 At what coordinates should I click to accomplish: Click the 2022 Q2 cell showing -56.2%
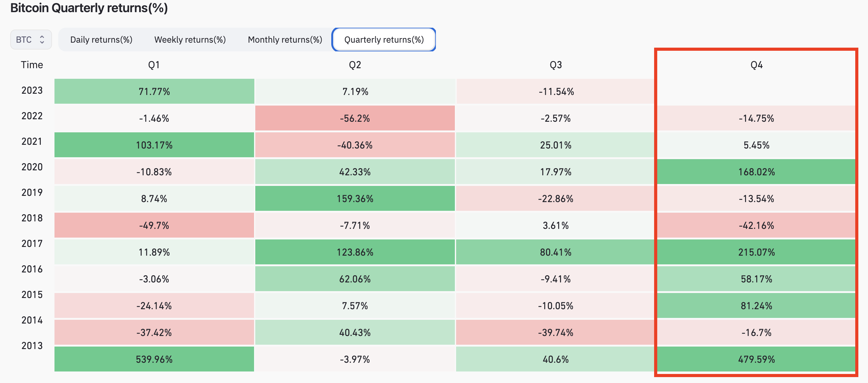point(355,118)
